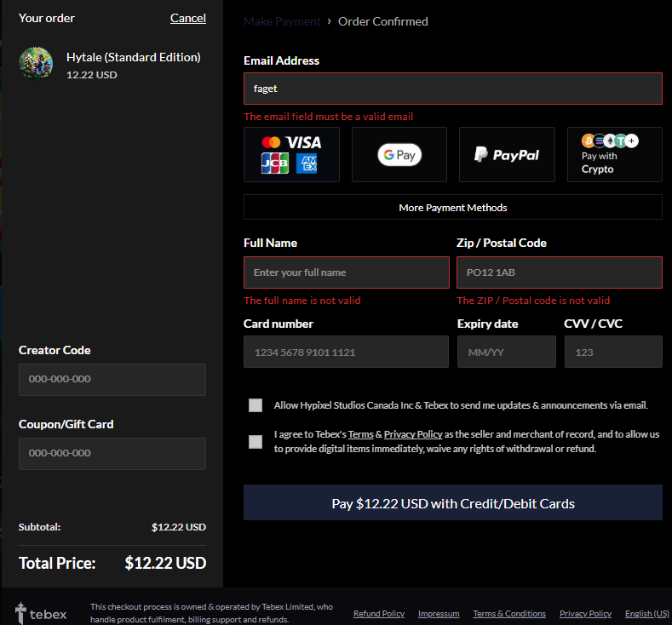Choose PayPal payment option
The image size is (672, 625).
(507, 154)
